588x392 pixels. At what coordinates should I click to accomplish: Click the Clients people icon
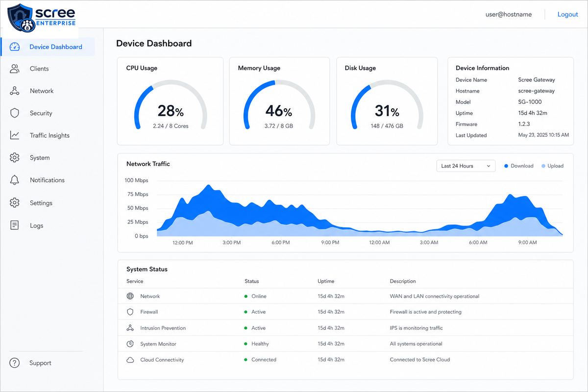(x=15, y=69)
